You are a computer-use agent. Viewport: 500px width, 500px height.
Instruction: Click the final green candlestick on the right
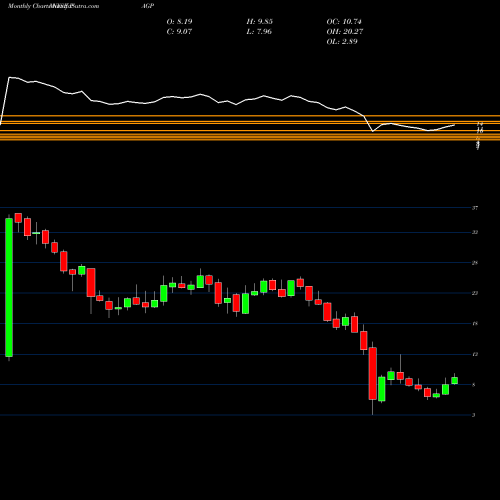[455, 380]
